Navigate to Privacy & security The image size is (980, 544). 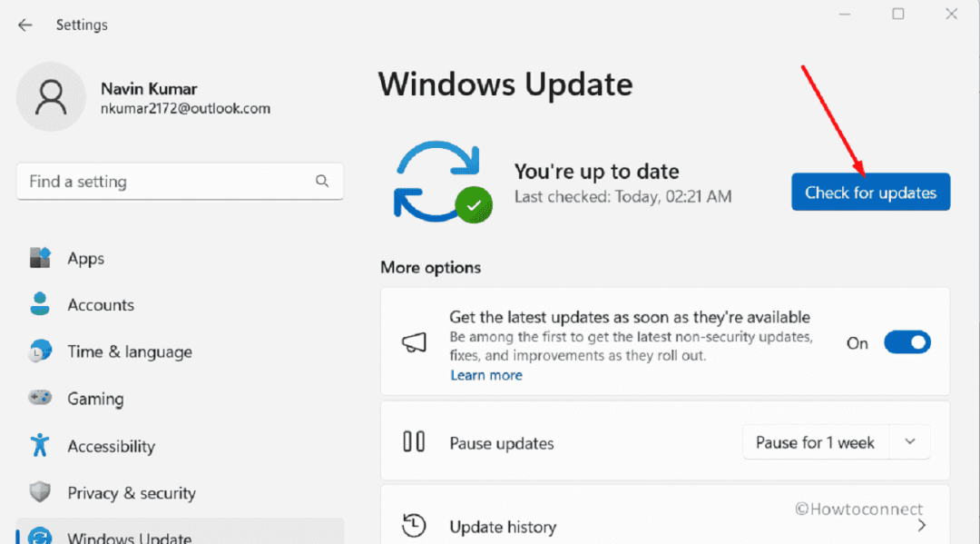[131, 493]
